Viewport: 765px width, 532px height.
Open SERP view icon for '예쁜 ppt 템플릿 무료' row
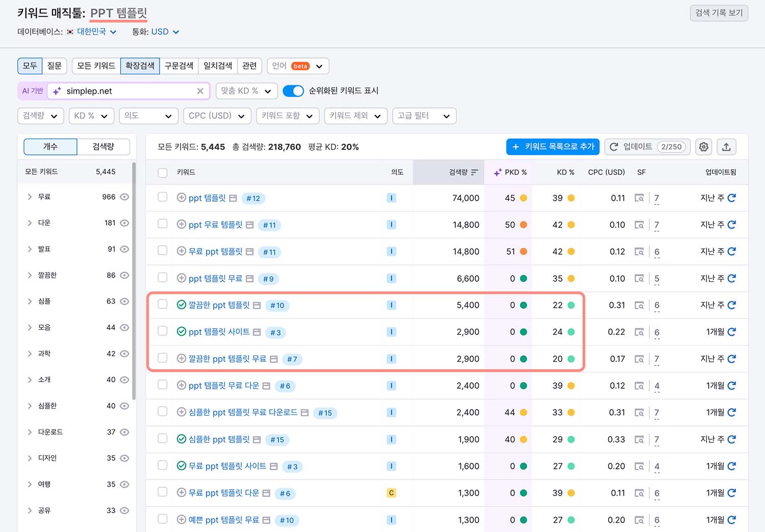[x=639, y=520]
